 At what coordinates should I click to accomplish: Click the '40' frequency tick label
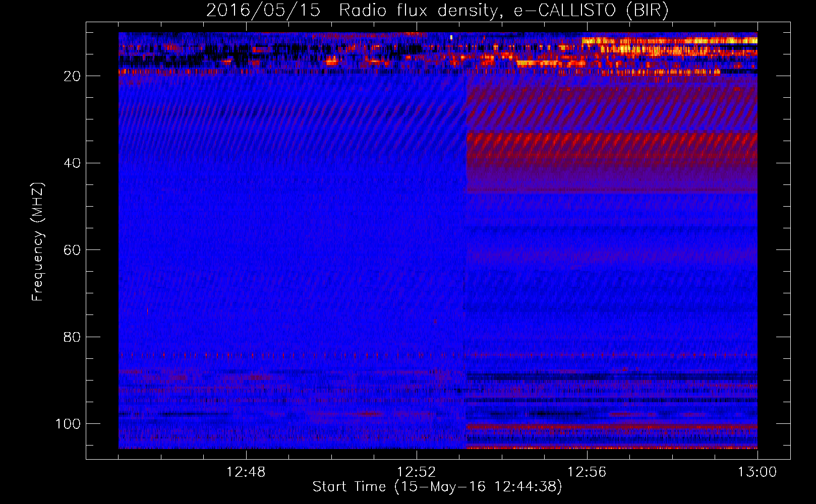pos(72,163)
